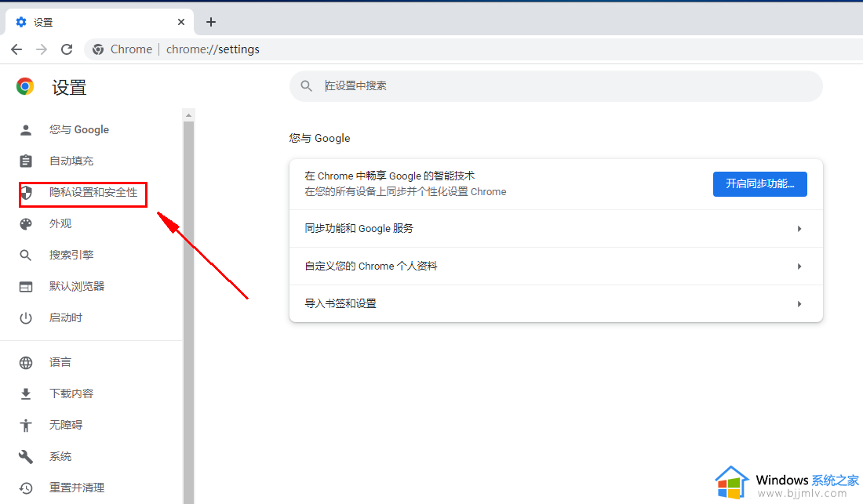The height and width of the screenshot is (504, 863).
Task: Click 您与 Google section heading
Action: [x=320, y=139]
